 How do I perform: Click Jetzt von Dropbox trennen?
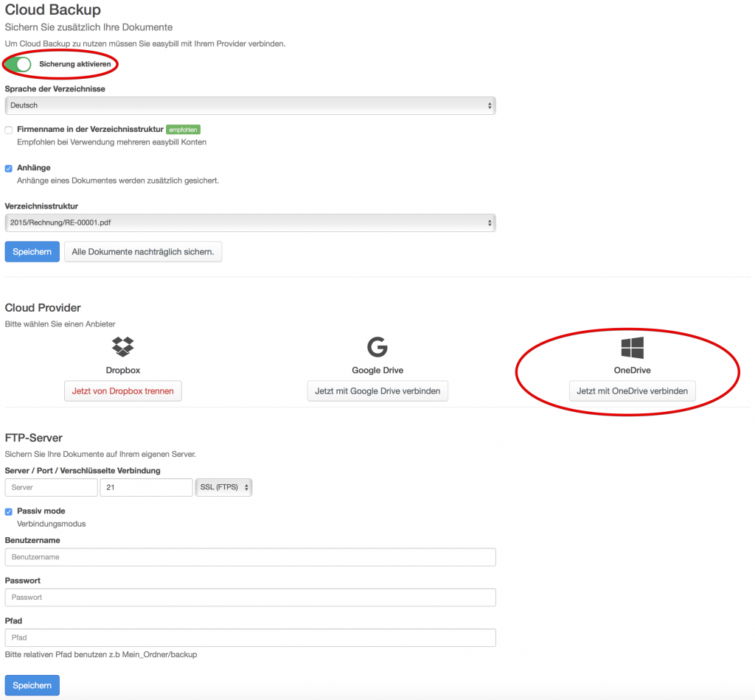123,391
